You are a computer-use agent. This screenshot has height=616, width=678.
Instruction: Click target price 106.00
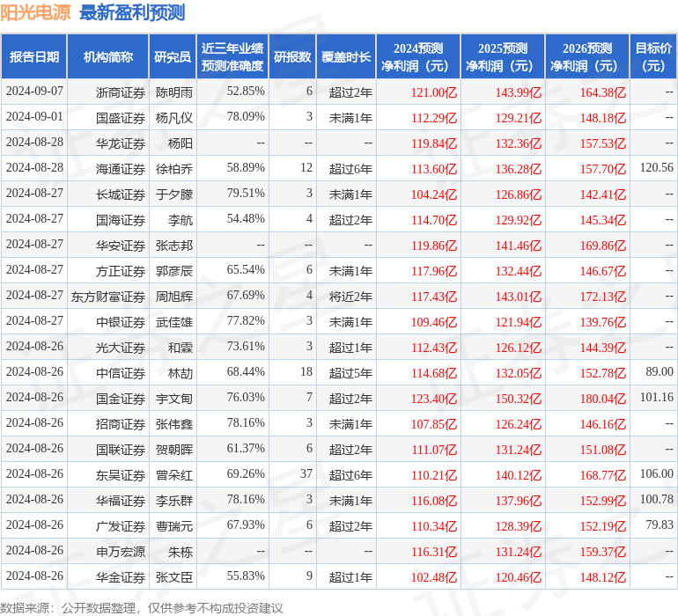656,473
